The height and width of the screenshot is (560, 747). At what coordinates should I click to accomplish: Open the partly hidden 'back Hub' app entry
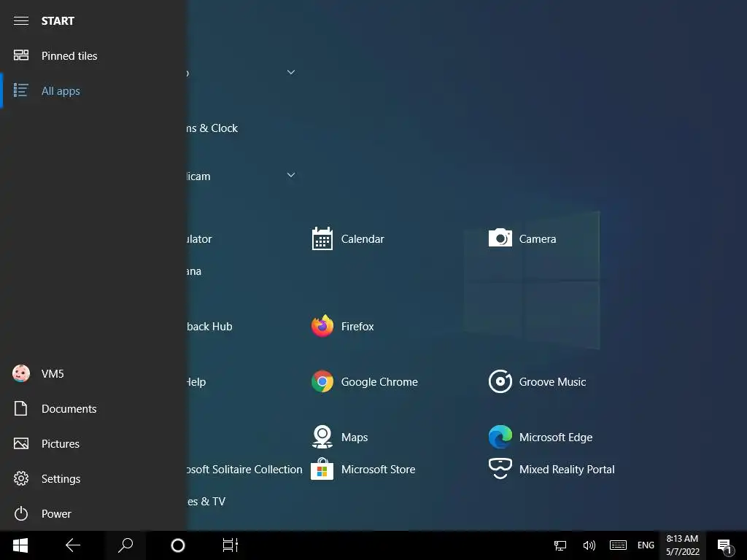click(x=209, y=326)
